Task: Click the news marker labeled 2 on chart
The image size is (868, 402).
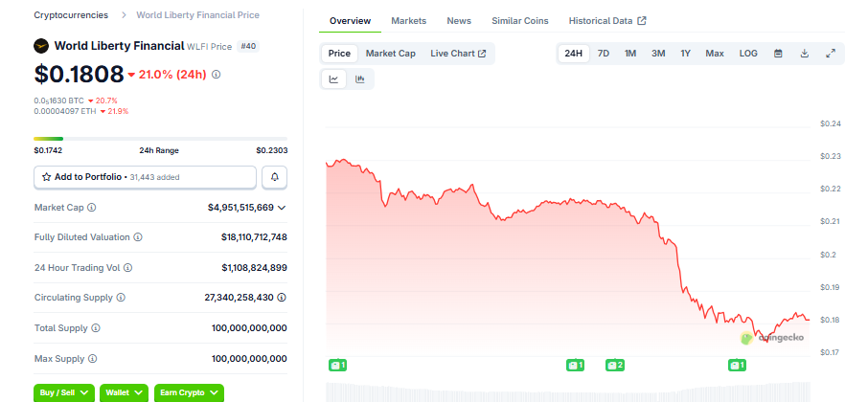Action: [x=614, y=365]
